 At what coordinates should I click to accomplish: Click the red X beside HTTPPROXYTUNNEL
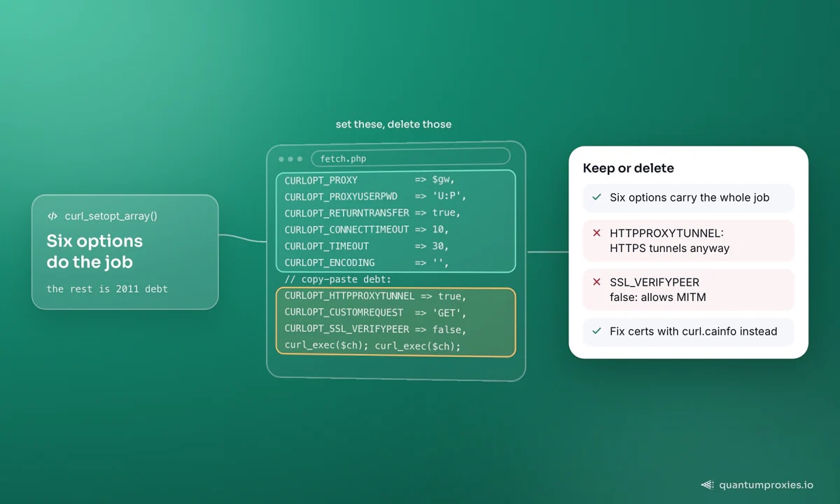click(x=596, y=233)
